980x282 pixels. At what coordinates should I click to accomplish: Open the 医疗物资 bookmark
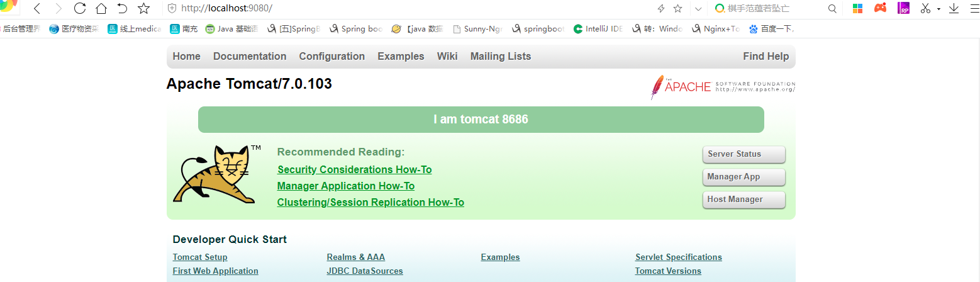(74, 29)
